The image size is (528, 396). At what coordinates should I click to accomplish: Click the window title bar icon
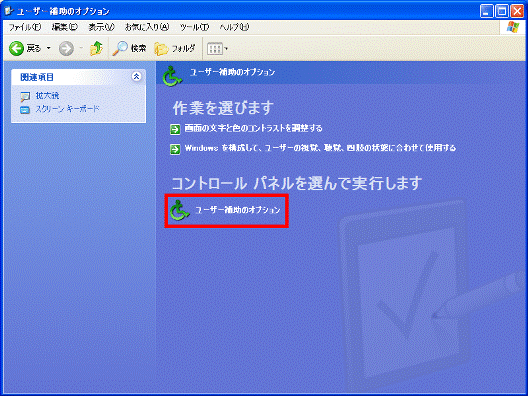[8, 11]
